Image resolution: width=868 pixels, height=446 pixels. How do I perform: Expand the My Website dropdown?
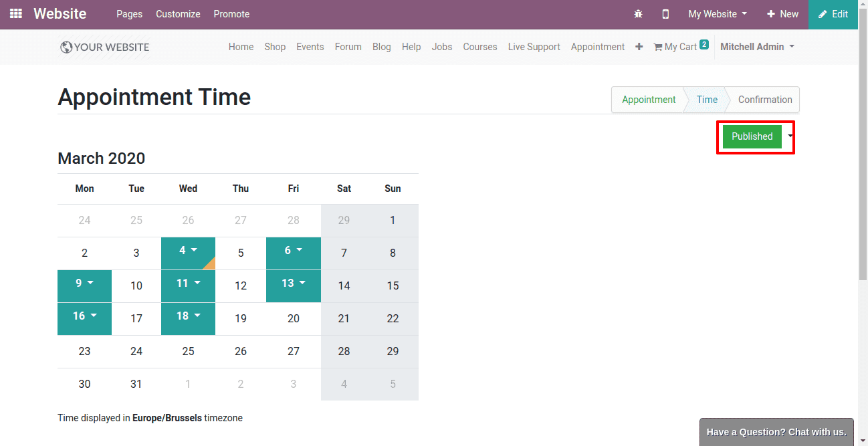(x=718, y=14)
